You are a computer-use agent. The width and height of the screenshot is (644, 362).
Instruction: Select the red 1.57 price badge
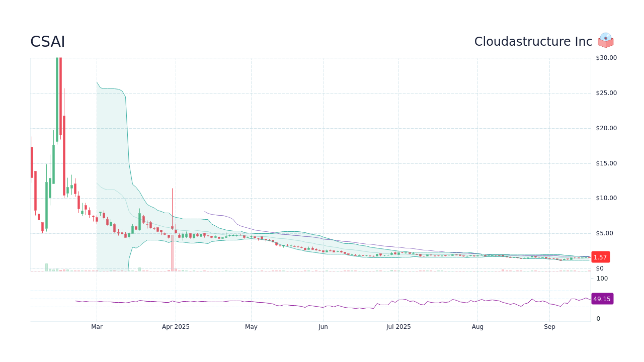tap(600, 257)
